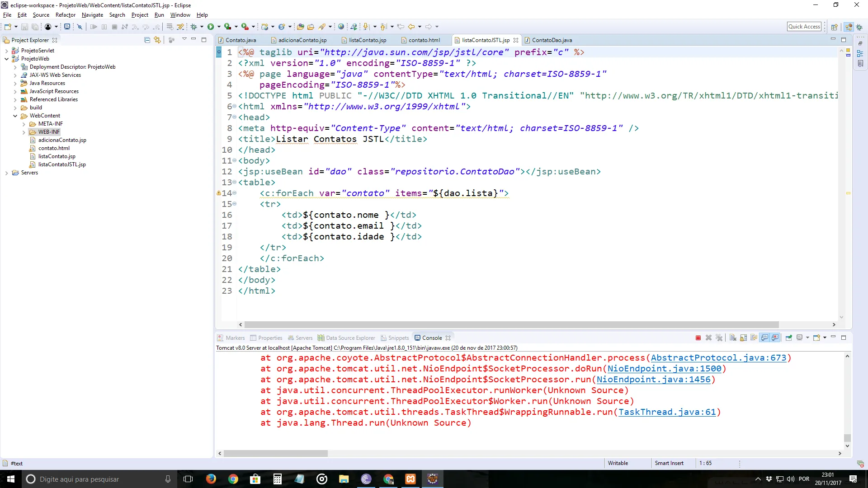Click the green Run button in toolbar
Viewport: 868px width, 488px height.
pos(210,27)
